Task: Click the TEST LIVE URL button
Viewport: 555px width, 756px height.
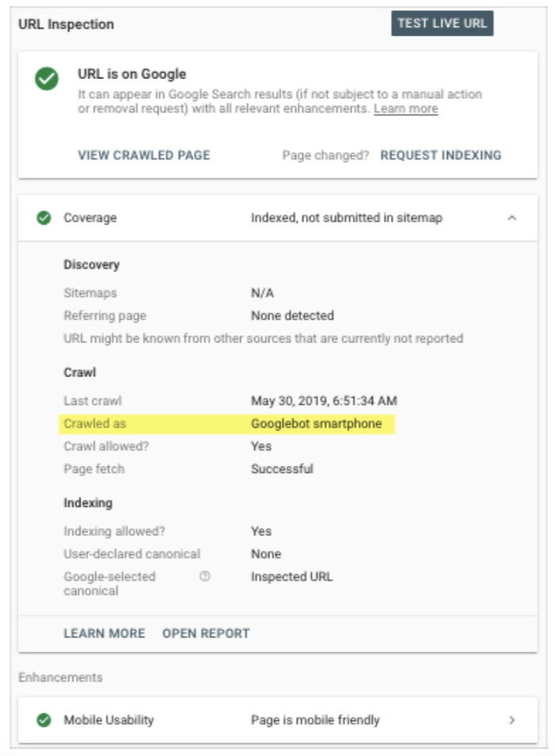Action: [442, 23]
